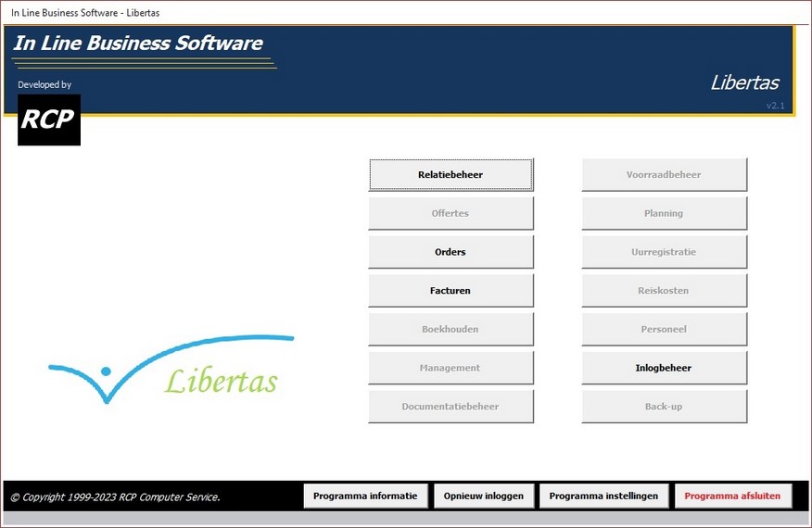Show Programma informatie
812x528 pixels.
click(365, 496)
